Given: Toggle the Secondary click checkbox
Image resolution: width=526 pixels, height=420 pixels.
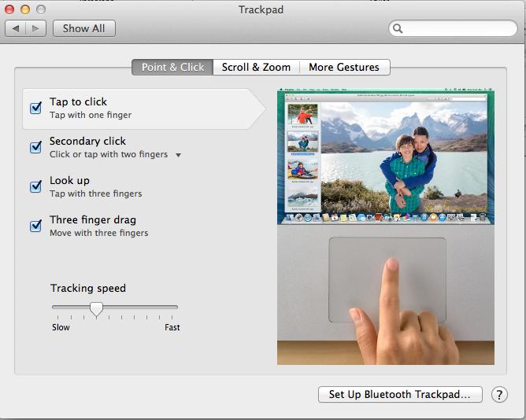Looking at the screenshot, I should (x=36, y=147).
